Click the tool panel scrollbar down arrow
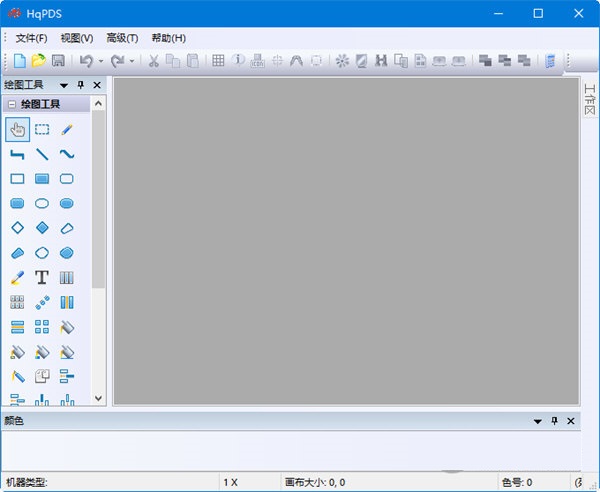Image resolution: width=600 pixels, height=492 pixels. (x=98, y=397)
